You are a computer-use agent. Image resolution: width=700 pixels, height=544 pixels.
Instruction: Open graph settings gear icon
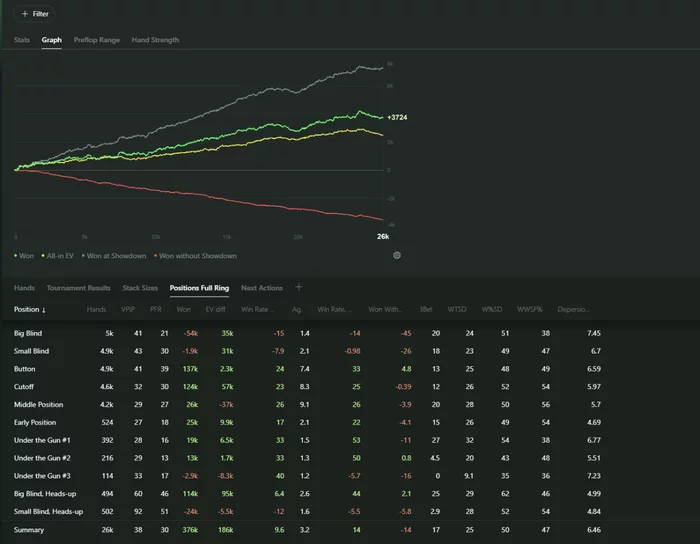pyautogui.click(x=397, y=255)
